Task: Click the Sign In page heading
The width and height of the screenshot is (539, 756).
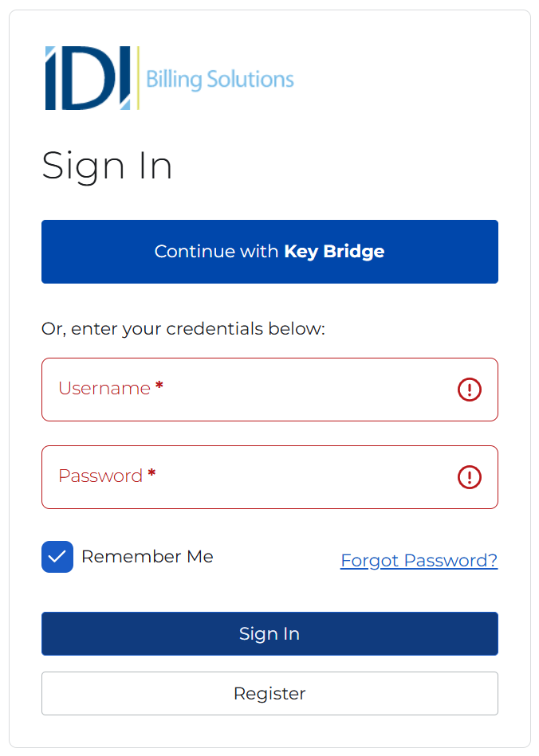Action: coord(107,166)
